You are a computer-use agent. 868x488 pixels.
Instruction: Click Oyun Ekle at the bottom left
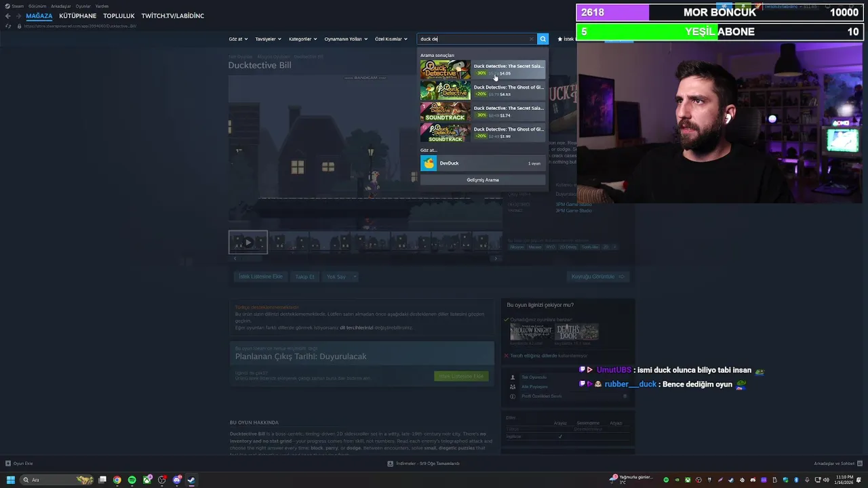[x=19, y=464]
